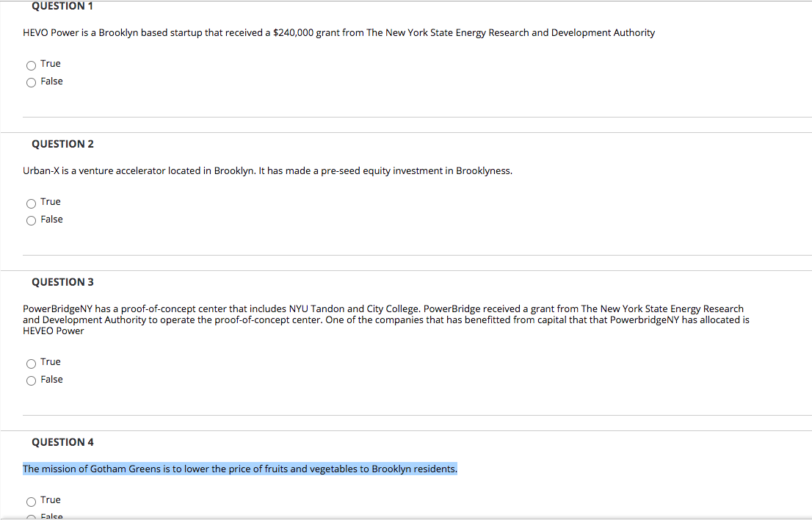Viewport: 812px width, 520px height.
Task: Select False for Question 2
Action: pyautogui.click(x=31, y=220)
